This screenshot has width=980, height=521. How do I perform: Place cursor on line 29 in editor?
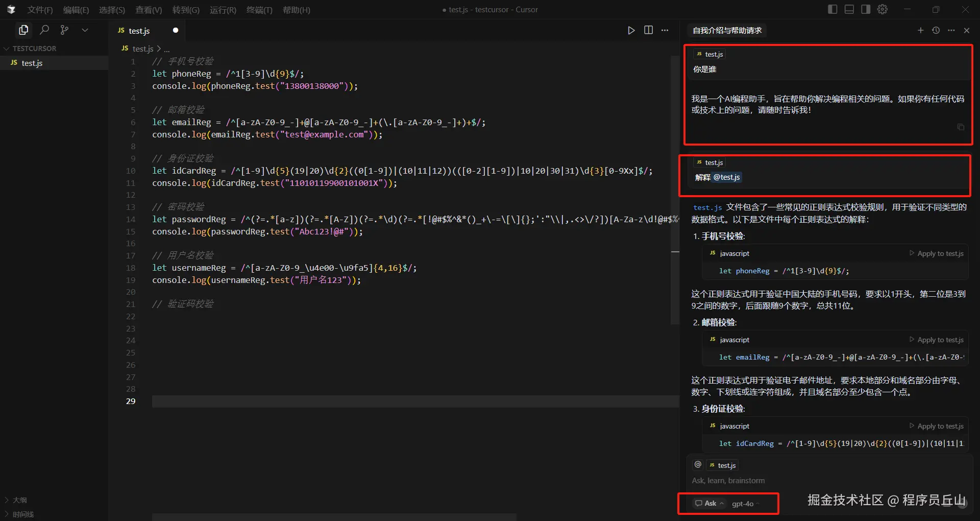pyautogui.click(x=414, y=401)
